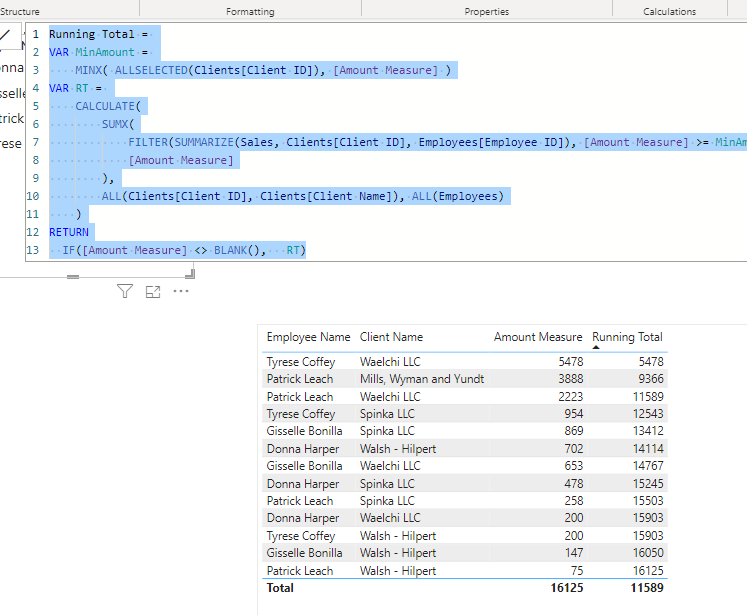
Task: Click the Running Total sort arrow indicator
Action: [x=596, y=347]
